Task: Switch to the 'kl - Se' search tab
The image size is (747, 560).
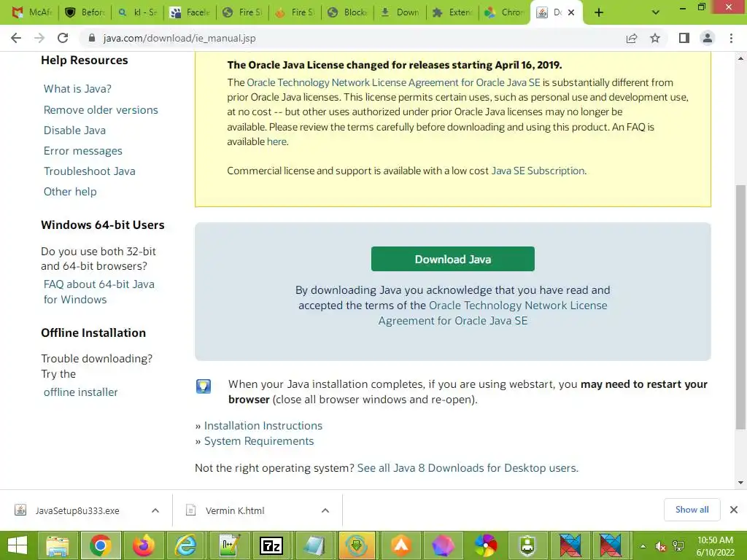Action: click(137, 12)
